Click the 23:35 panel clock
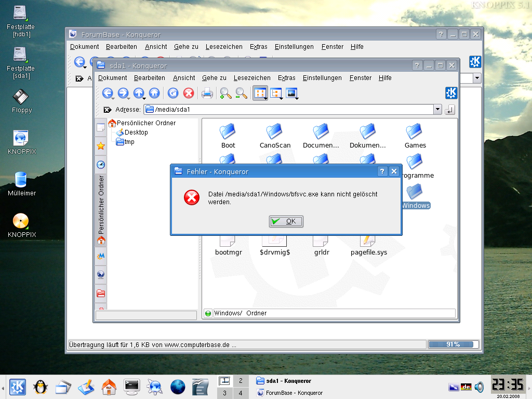The image size is (532, 399). [508, 384]
